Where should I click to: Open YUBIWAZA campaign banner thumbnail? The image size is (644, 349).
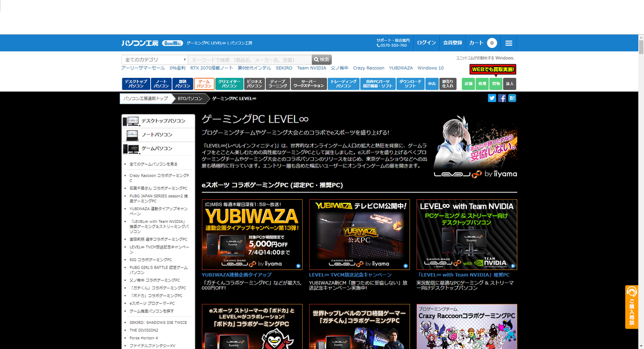[252, 235]
